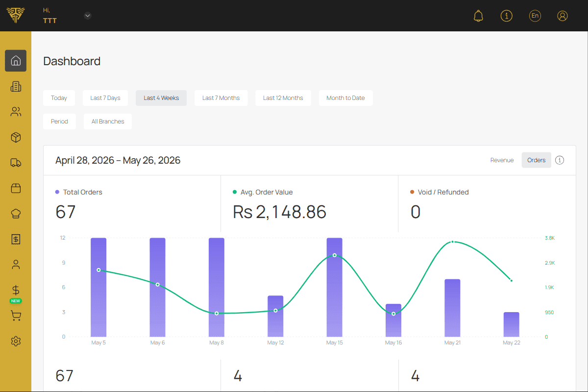Open the notifications bell
The image size is (588, 392).
[x=478, y=16]
